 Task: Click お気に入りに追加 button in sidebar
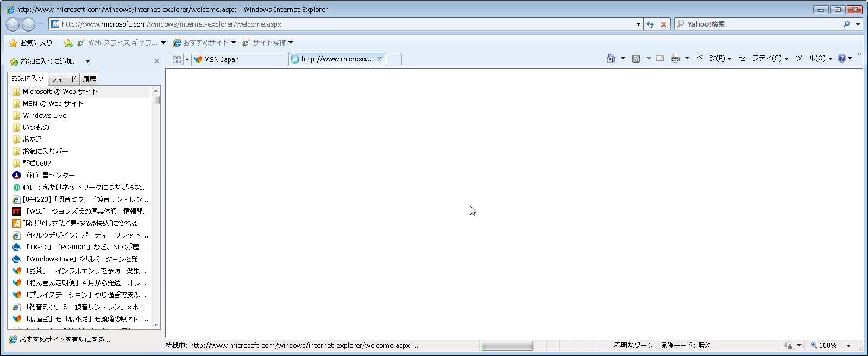point(45,61)
